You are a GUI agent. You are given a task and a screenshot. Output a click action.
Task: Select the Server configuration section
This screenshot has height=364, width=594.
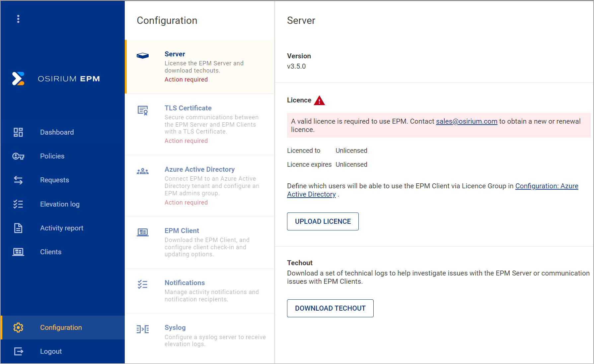[x=200, y=67]
